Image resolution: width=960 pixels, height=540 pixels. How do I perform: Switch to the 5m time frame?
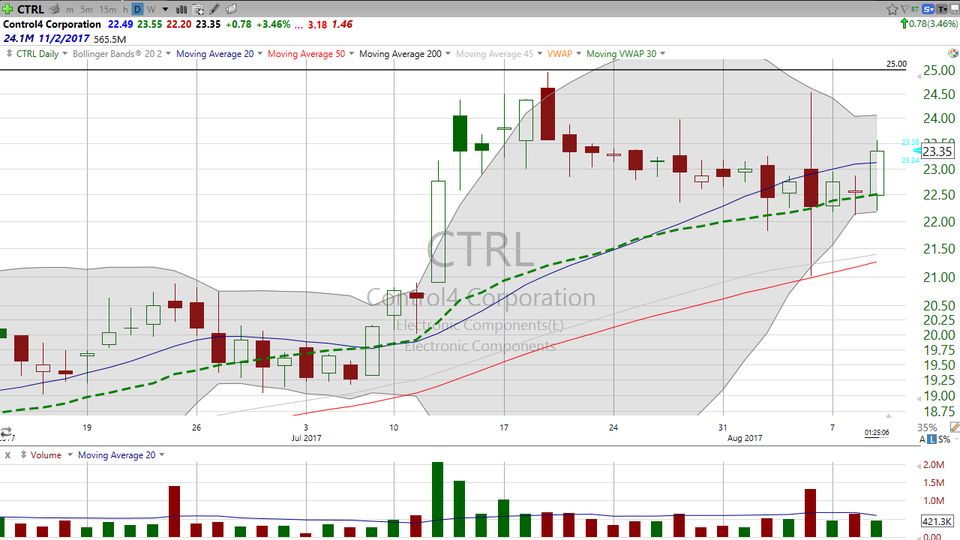pos(86,10)
